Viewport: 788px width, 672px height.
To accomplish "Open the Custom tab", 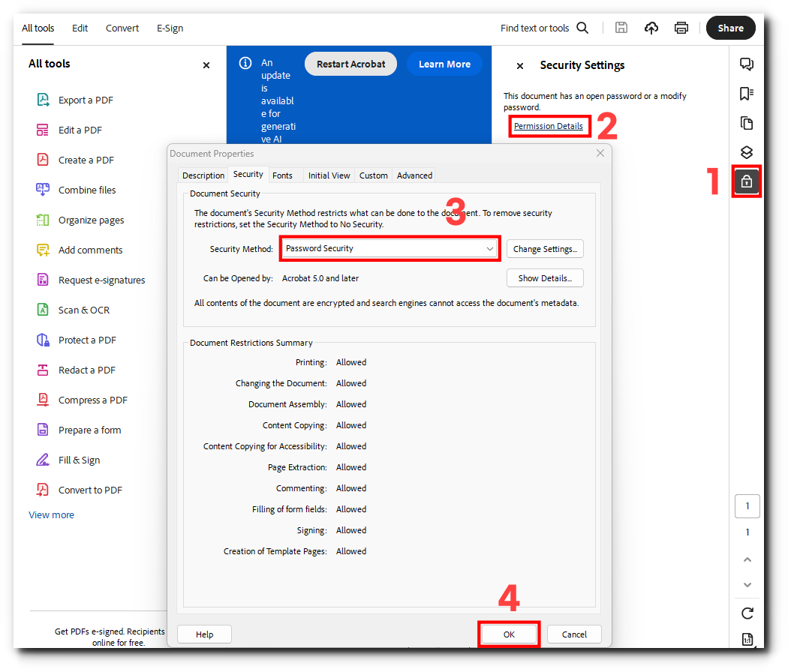I will [374, 175].
